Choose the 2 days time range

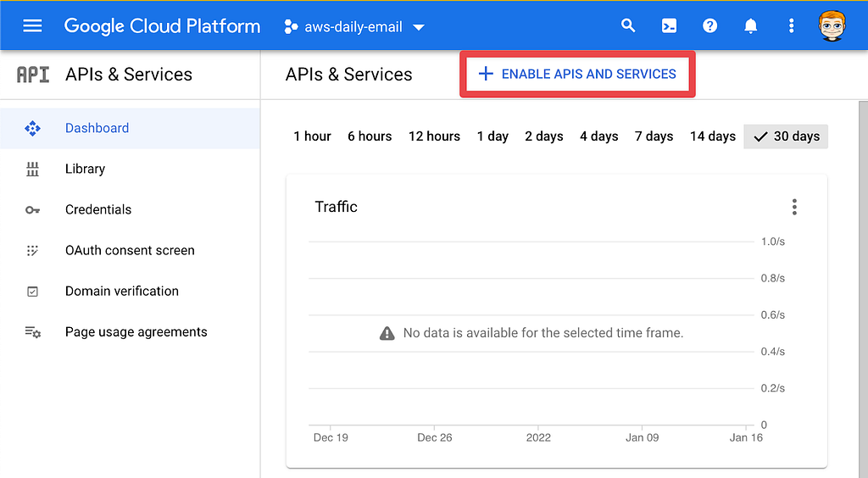tap(544, 136)
